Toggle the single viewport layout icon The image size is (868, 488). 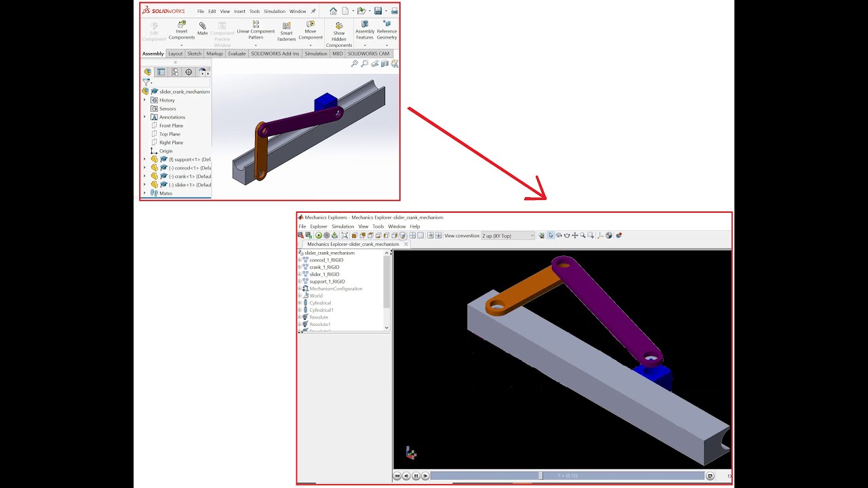click(420, 236)
